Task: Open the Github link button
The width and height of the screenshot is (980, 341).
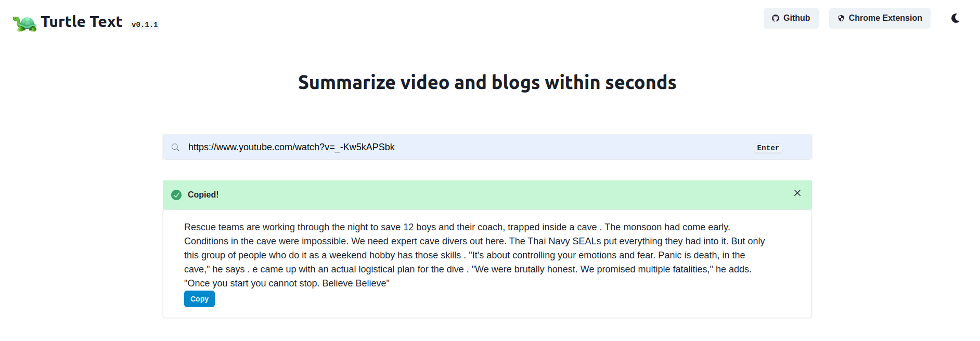Action: (791, 18)
